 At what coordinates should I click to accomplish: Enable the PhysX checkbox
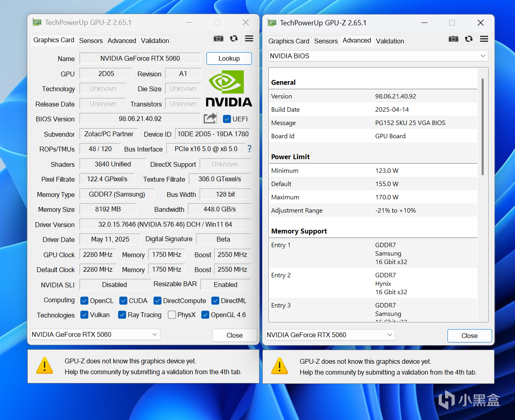(x=172, y=315)
